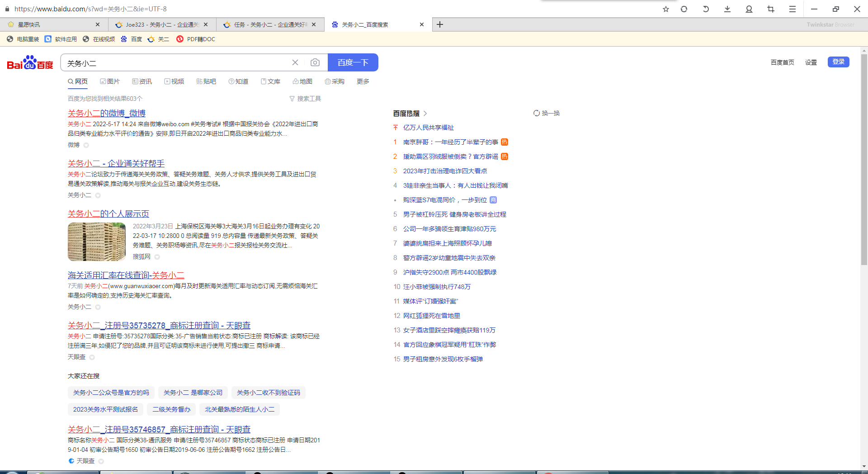Open the 关二 bookmark

tap(159, 39)
